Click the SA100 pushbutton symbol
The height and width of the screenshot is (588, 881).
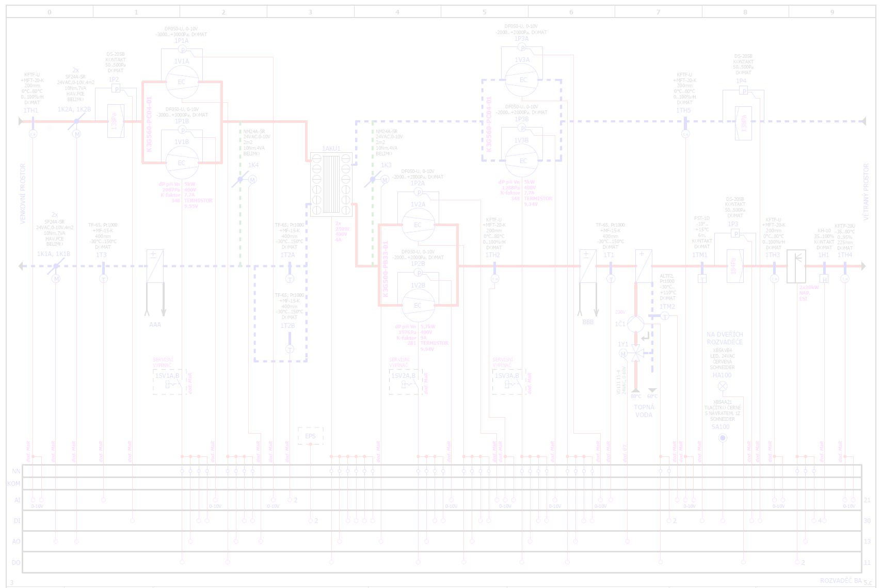723,438
